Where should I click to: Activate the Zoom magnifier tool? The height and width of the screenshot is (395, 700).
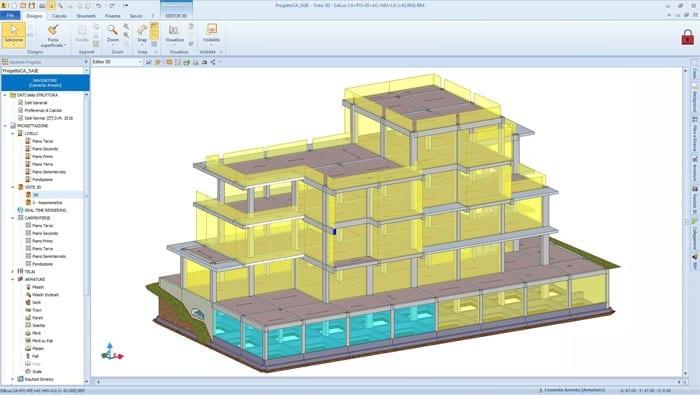pyautogui.click(x=112, y=33)
